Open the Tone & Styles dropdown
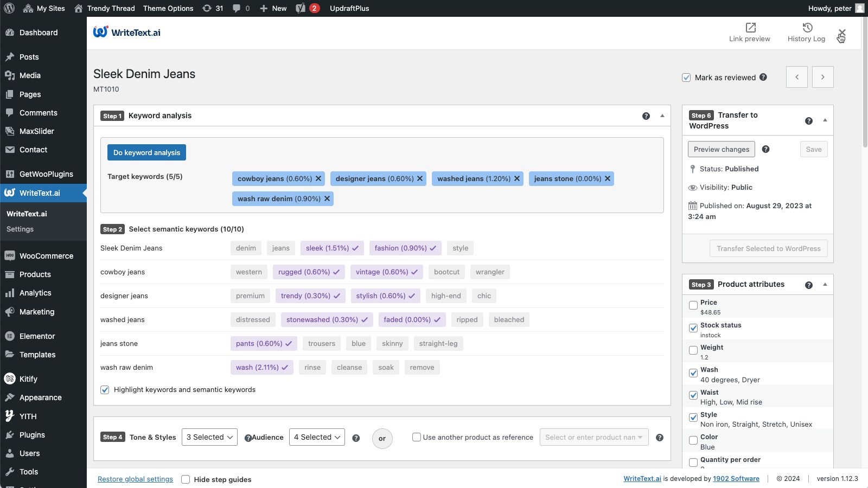 point(209,437)
